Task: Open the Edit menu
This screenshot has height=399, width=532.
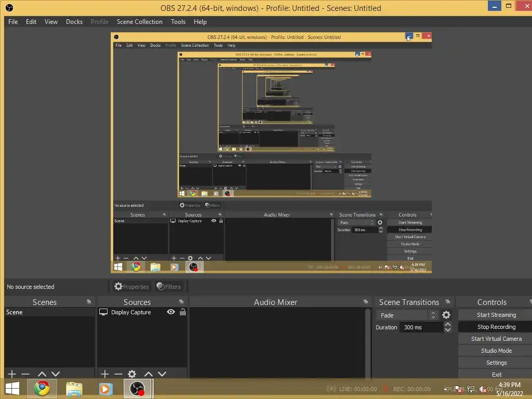Action: pos(31,22)
